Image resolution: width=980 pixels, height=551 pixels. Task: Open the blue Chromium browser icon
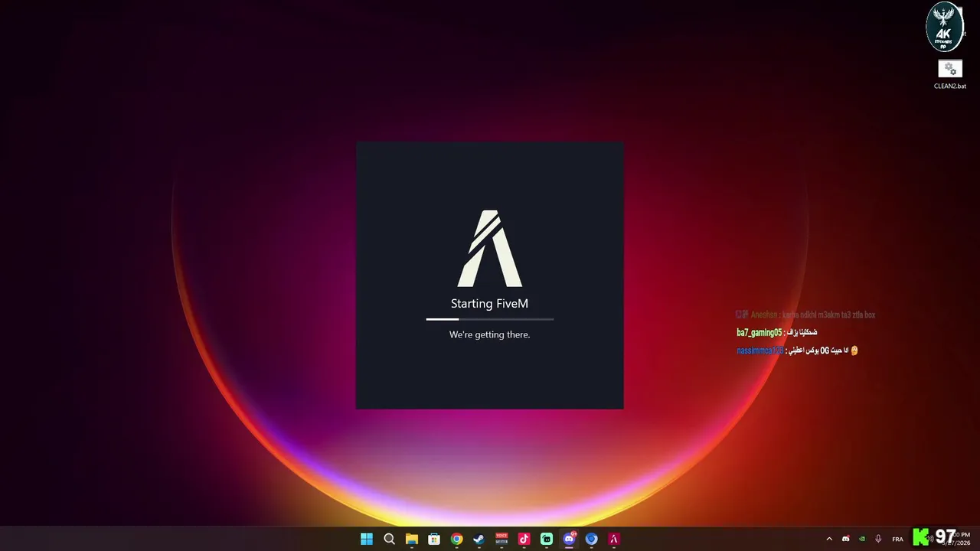click(x=591, y=539)
